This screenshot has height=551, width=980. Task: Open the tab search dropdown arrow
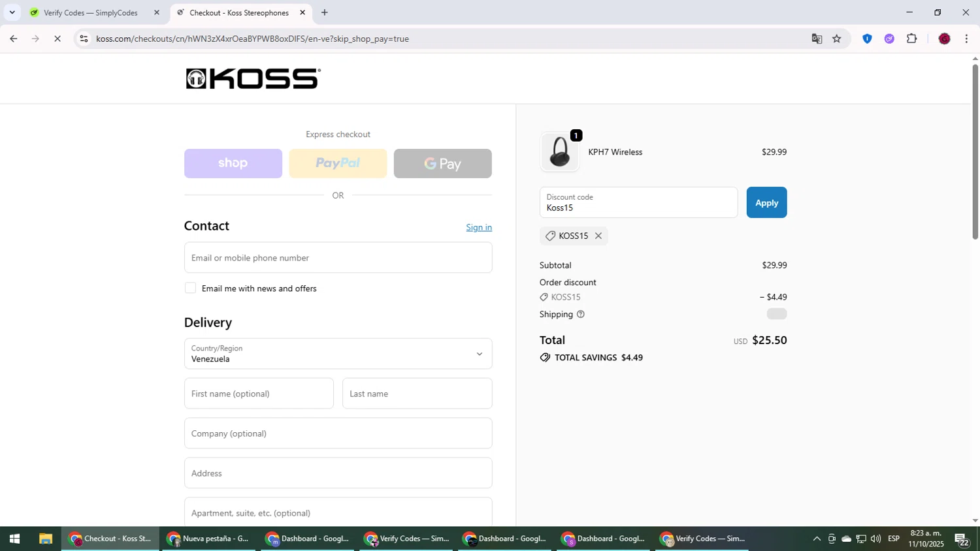(x=12, y=12)
